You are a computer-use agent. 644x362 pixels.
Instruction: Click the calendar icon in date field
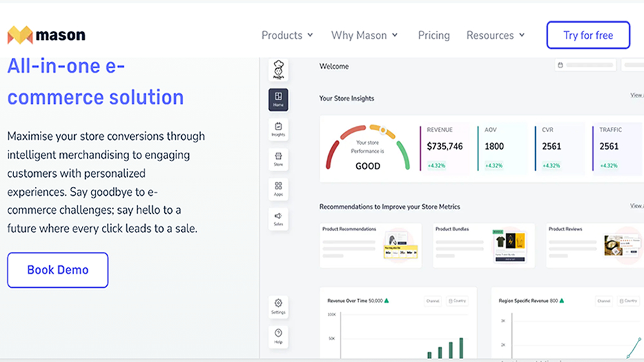560,65
